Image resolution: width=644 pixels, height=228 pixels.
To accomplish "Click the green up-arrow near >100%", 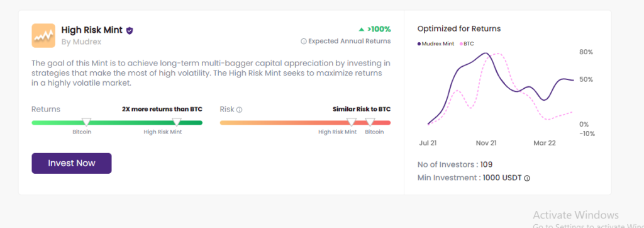I will coord(362,29).
